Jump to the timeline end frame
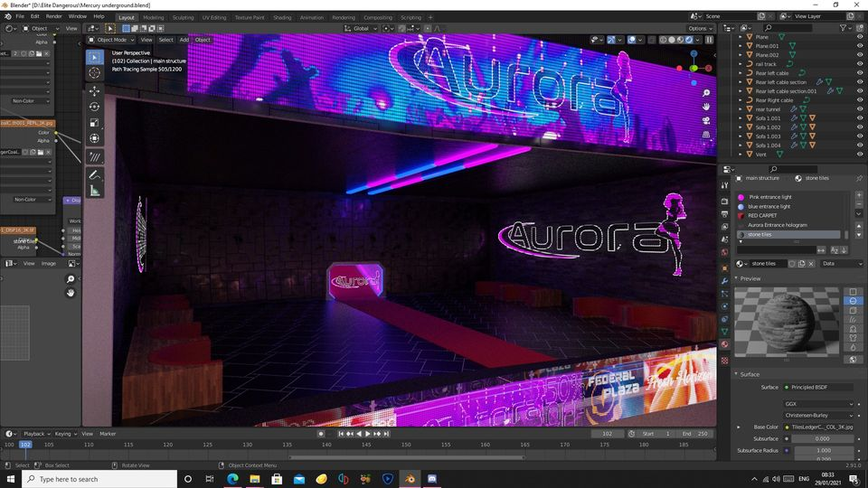 (386, 435)
